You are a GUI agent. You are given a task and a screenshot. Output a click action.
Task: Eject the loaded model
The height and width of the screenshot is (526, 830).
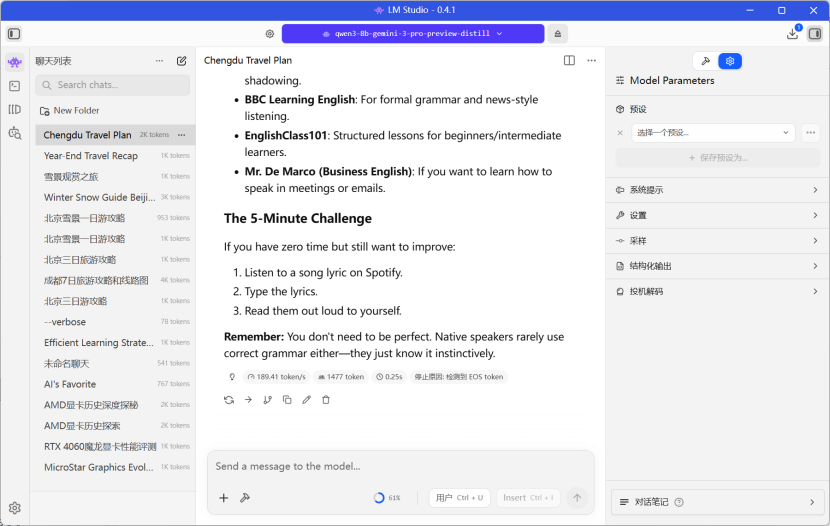[558, 33]
